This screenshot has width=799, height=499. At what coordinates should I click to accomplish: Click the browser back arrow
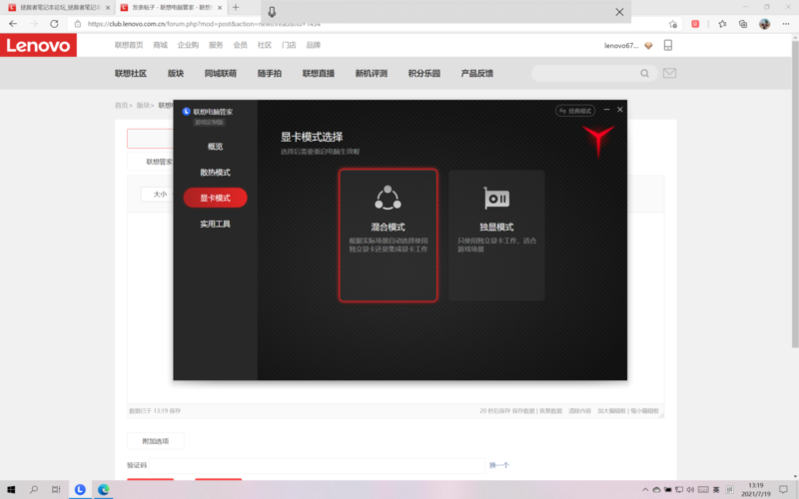click(x=13, y=24)
